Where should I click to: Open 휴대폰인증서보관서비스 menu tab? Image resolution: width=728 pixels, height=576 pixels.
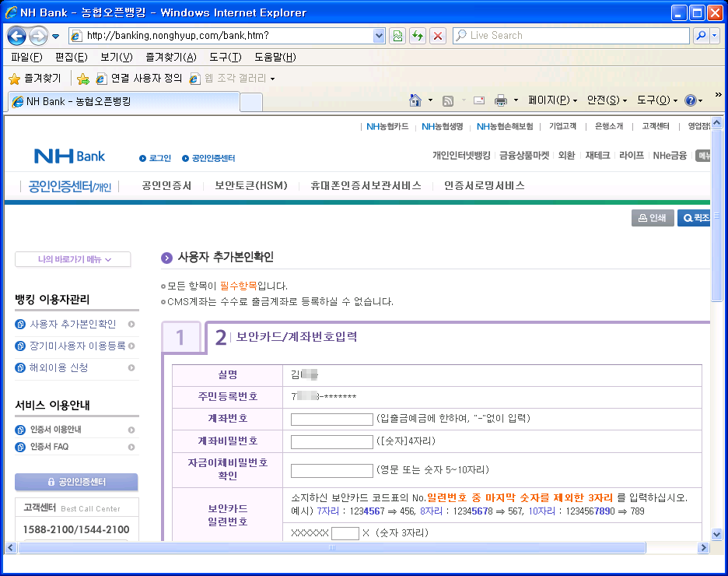(x=366, y=186)
